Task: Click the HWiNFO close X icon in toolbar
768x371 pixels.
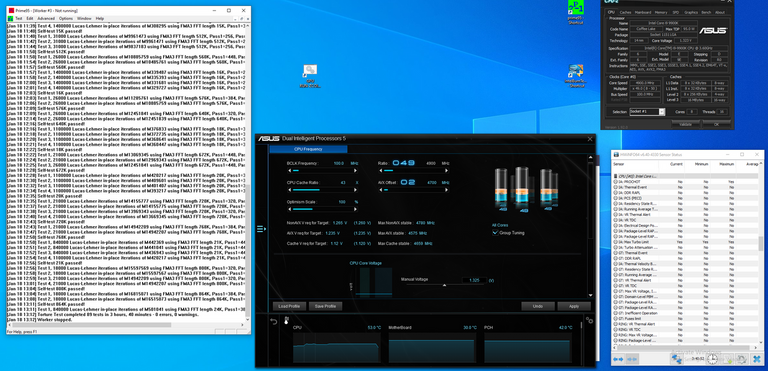Action: pos(756,359)
